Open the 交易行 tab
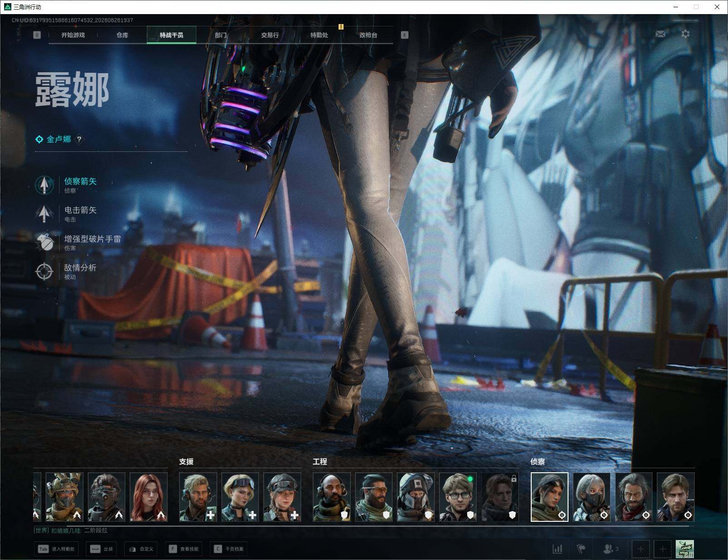728x560 pixels. [270, 35]
